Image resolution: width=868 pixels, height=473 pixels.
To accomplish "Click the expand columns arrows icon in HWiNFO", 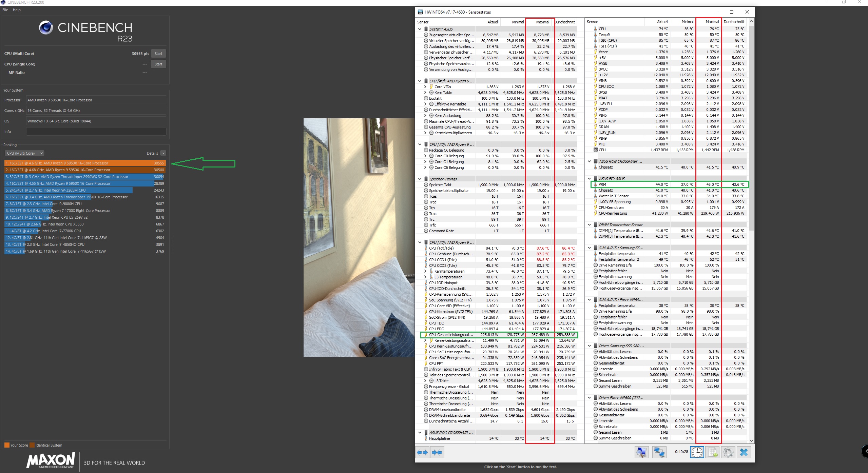I will (422, 452).
